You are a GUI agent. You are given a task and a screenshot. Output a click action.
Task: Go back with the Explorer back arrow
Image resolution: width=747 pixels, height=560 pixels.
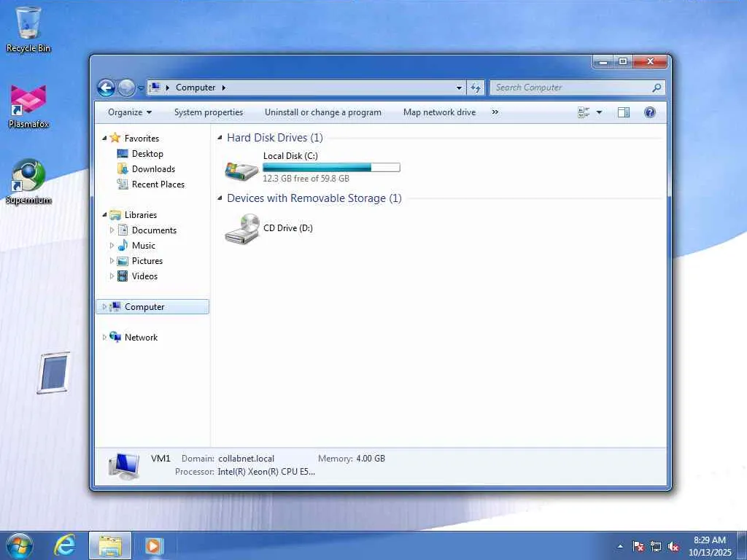(x=106, y=87)
